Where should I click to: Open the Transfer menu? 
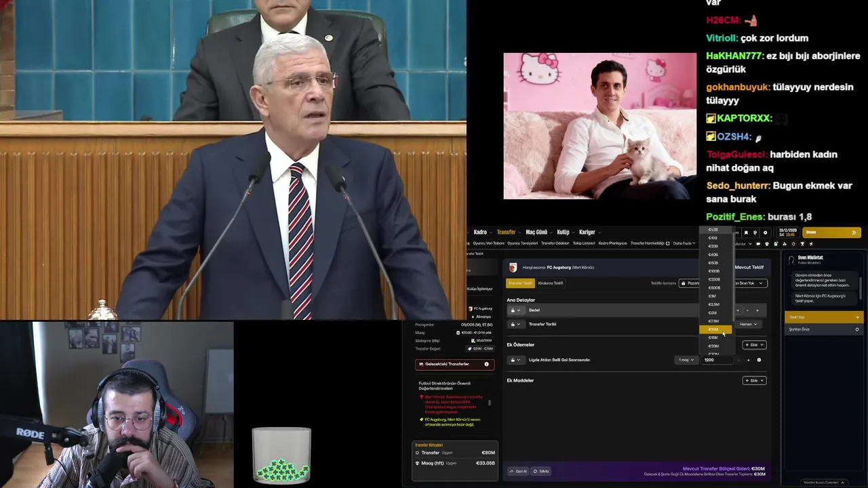point(506,232)
